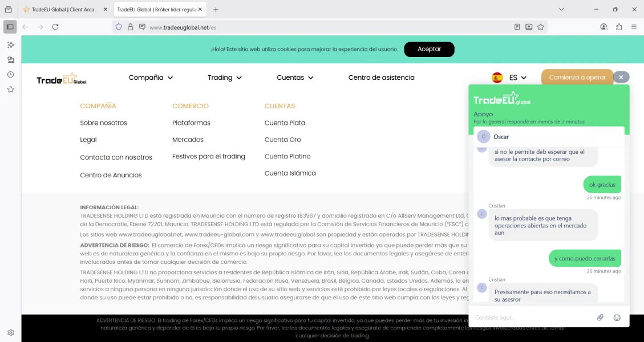
Task: Open the Cuenta Islámica link
Action: pyautogui.click(x=290, y=173)
